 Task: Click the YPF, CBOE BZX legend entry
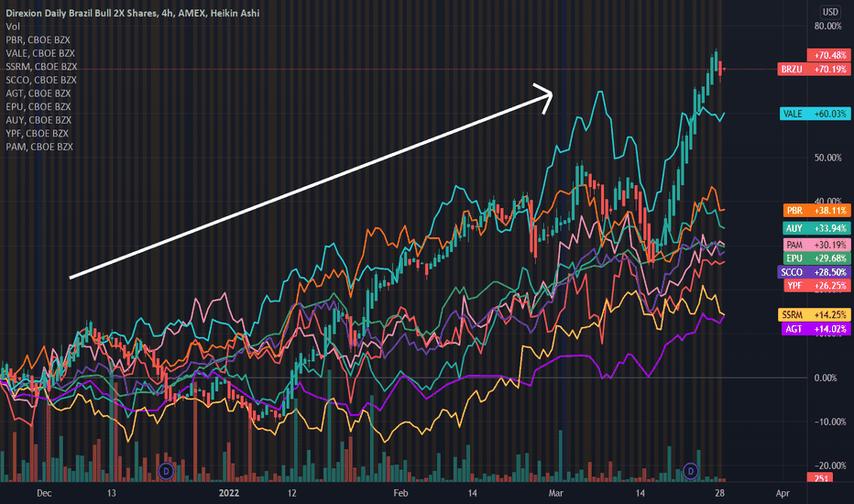pyautogui.click(x=37, y=134)
